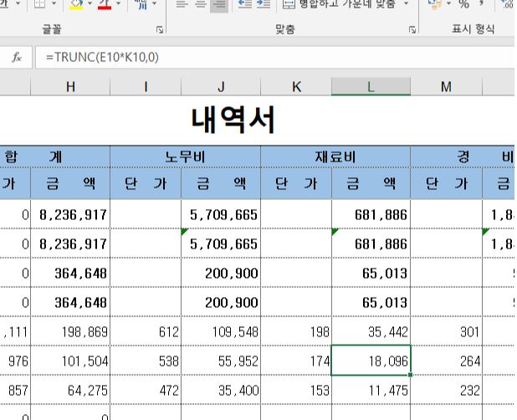Screen dimensions: 517x420
Task: Select cell with value 153
Action: [296, 391]
